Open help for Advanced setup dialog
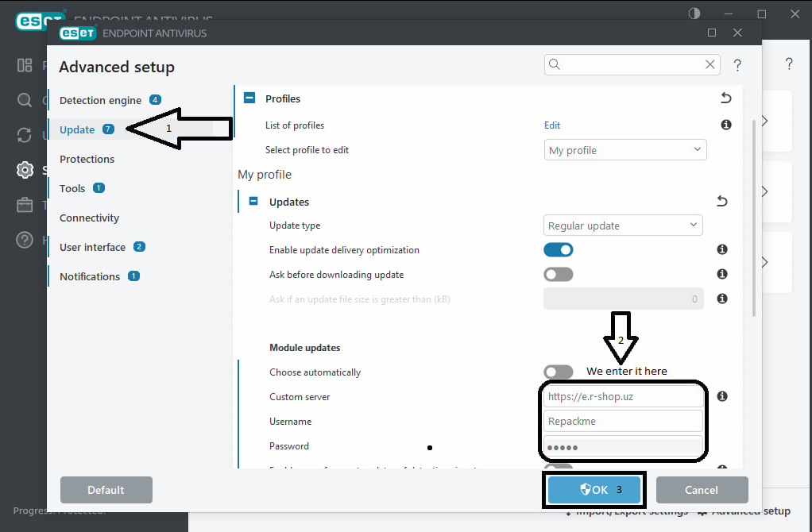 tap(737, 64)
